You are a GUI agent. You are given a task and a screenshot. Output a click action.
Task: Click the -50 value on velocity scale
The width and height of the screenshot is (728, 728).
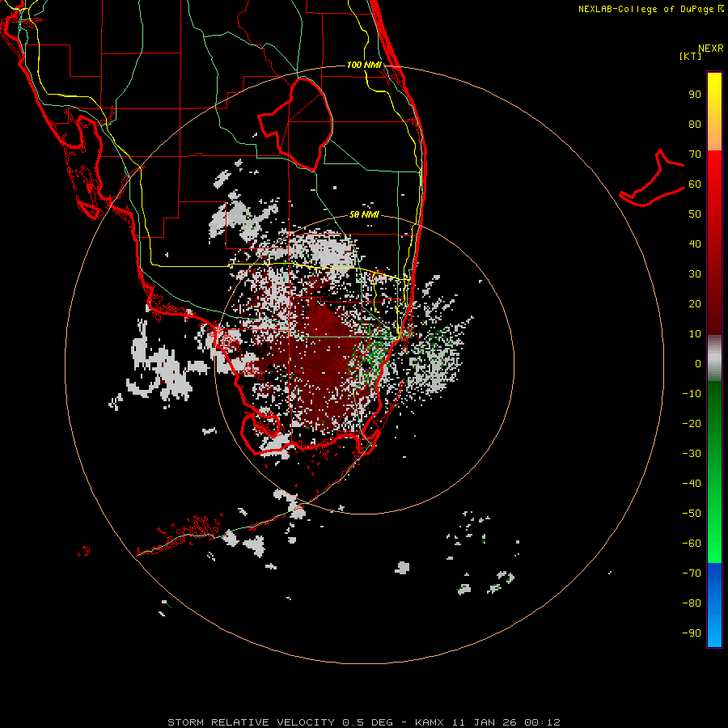pyautogui.click(x=692, y=513)
